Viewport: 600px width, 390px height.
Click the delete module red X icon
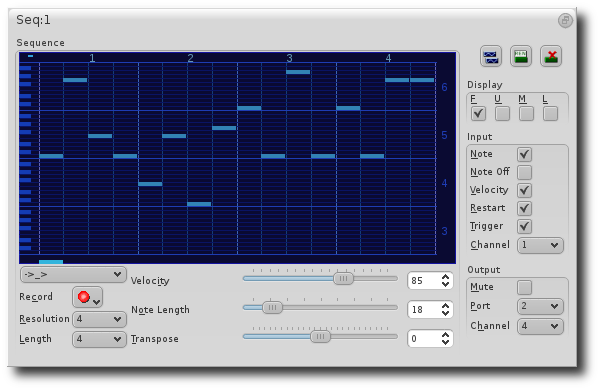point(551,56)
